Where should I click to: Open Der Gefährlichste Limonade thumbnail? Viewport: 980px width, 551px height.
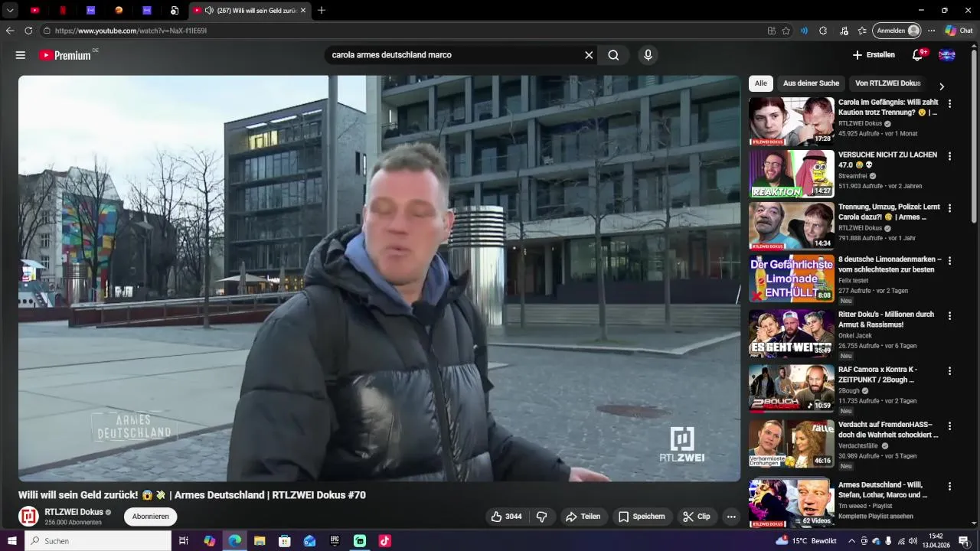tap(791, 279)
